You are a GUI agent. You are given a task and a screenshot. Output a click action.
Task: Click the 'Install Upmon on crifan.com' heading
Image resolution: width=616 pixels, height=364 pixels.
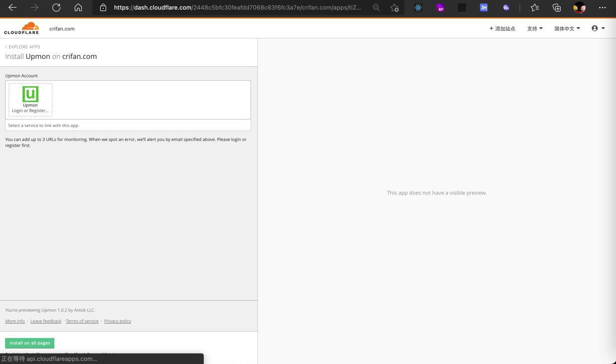(51, 56)
